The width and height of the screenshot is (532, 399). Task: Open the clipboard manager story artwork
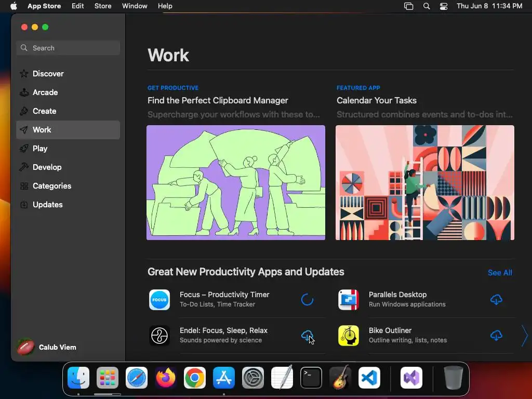pyautogui.click(x=236, y=182)
